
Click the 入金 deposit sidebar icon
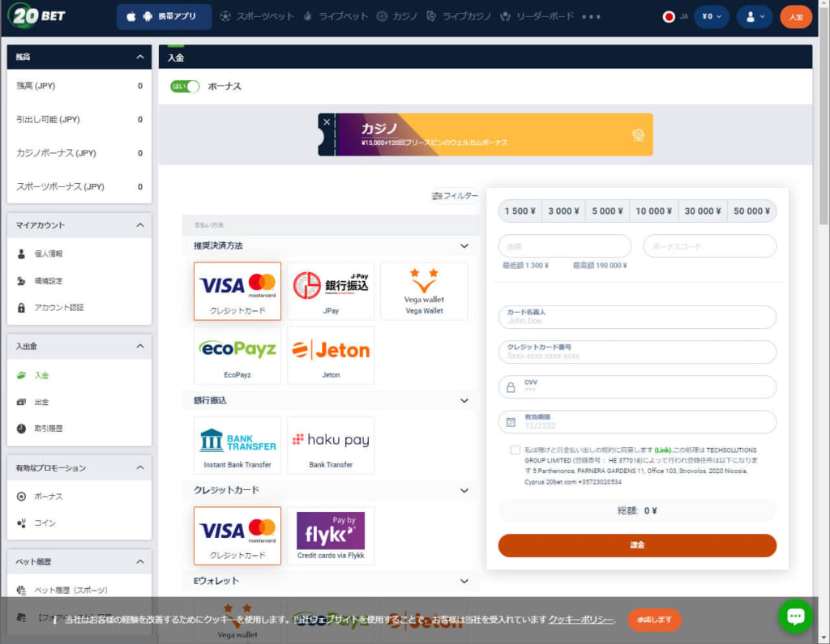pyautogui.click(x=21, y=375)
